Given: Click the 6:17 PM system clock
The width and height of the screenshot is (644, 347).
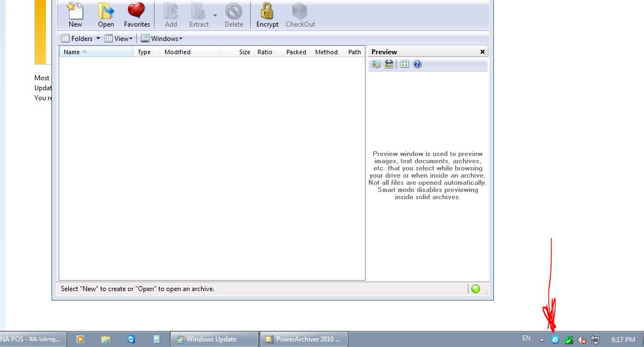Looking at the screenshot, I should coord(623,340).
